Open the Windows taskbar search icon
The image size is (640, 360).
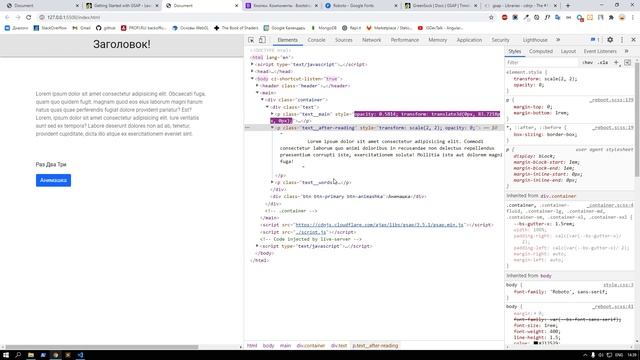[18, 355]
